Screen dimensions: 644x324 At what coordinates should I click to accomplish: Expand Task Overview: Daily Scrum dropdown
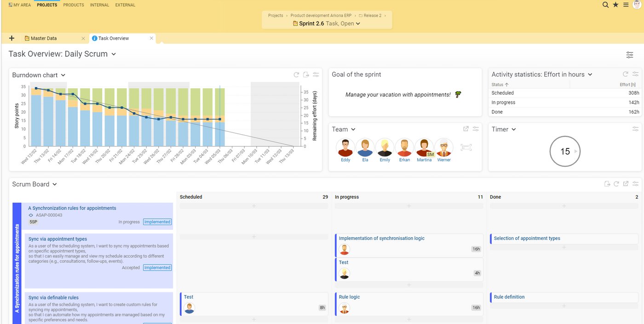tap(114, 54)
